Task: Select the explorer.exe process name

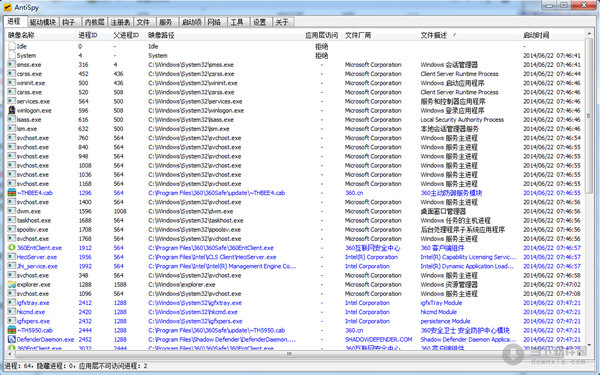Action: click(34, 285)
